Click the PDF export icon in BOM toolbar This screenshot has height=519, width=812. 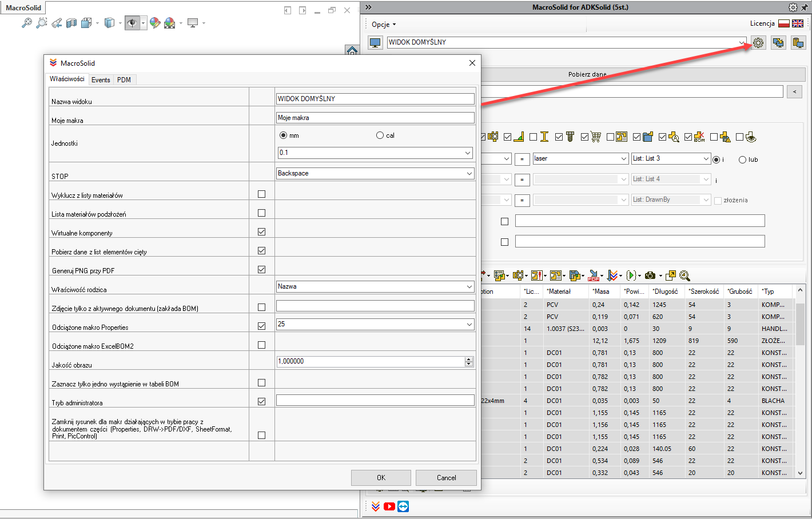(594, 276)
